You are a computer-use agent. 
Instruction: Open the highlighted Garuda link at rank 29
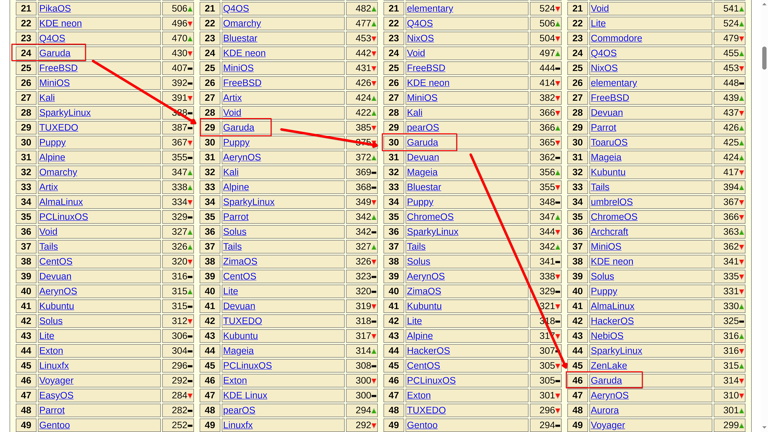click(x=239, y=127)
